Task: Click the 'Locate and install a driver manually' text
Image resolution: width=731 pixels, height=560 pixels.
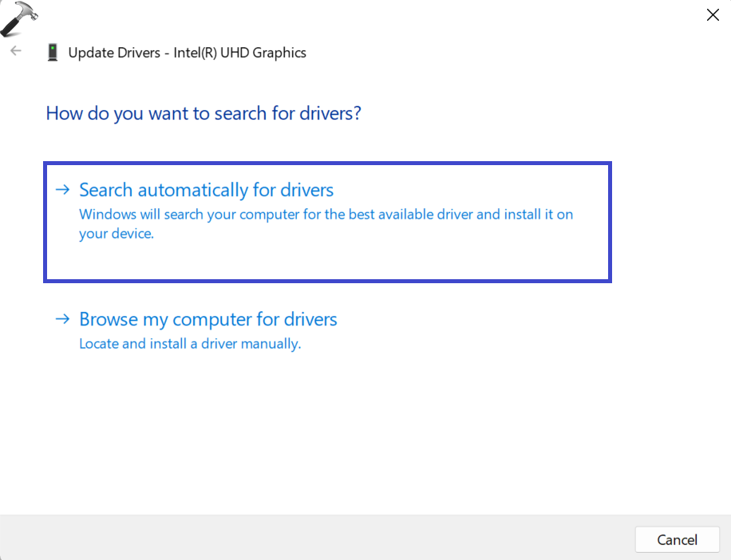Action: (190, 344)
